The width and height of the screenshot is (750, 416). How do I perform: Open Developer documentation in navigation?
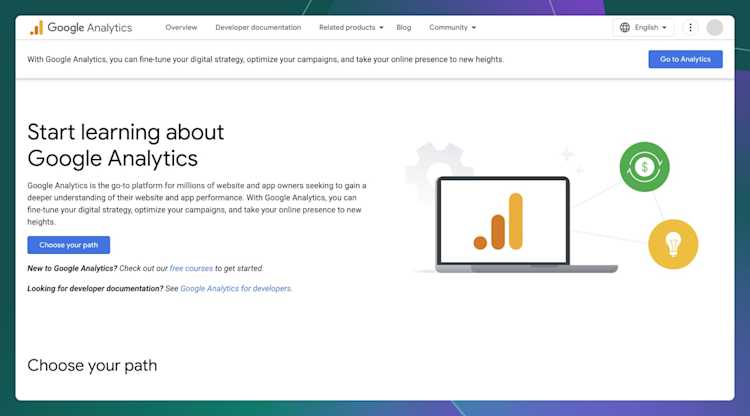(x=258, y=27)
